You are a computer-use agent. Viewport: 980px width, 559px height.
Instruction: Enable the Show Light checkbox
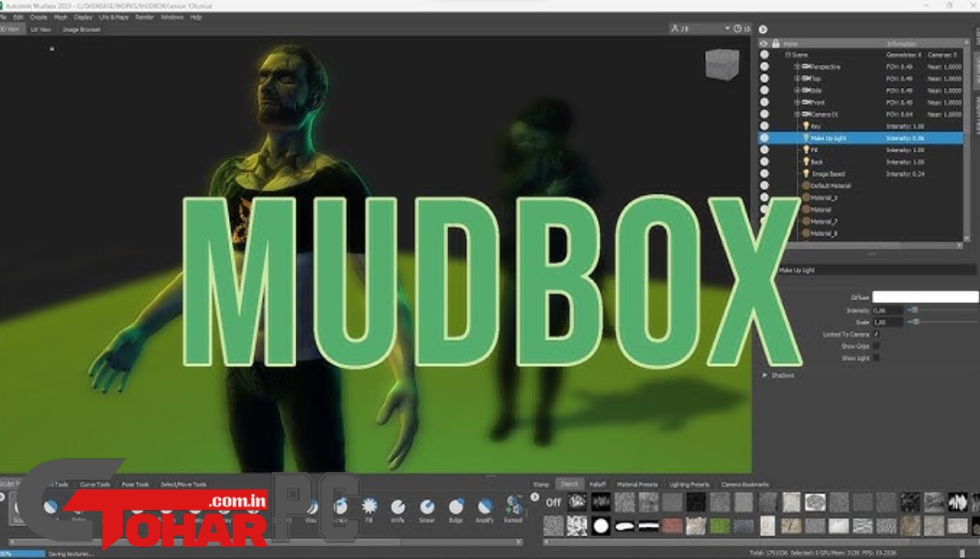pos(876,358)
